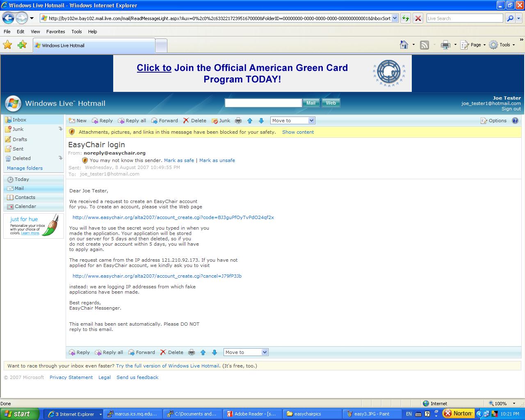Open a new blank browser tab
The width and height of the screenshot is (525, 420).
click(x=161, y=46)
